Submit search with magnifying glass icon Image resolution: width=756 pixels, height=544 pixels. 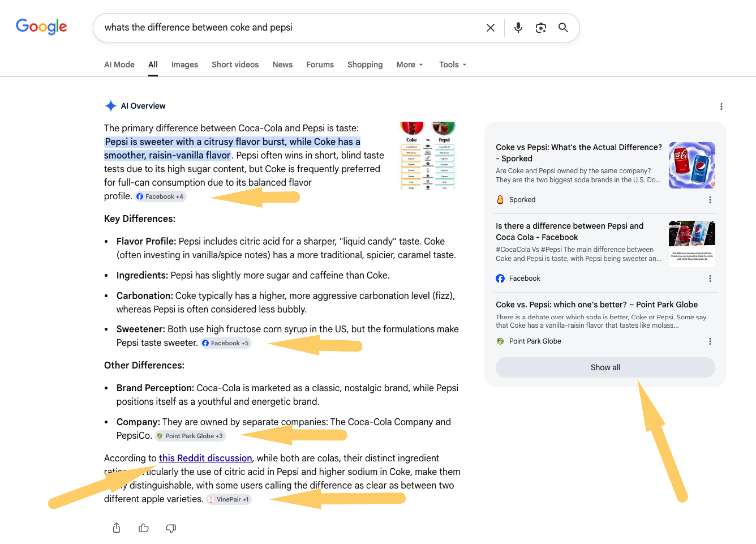(x=564, y=28)
